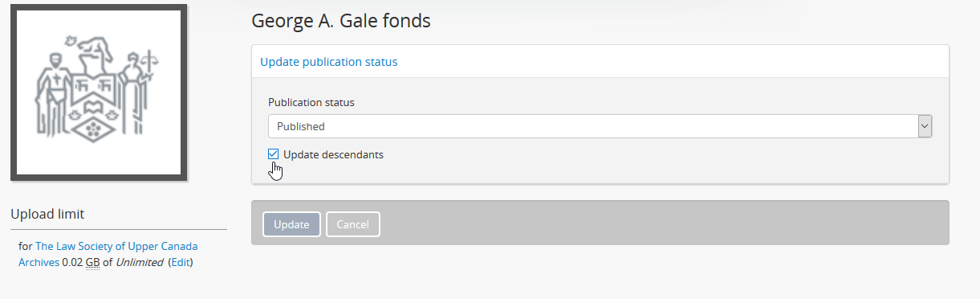Image resolution: width=980 pixels, height=299 pixels.
Task: Collapse the Update publication status section header
Action: [x=328, y=61]
